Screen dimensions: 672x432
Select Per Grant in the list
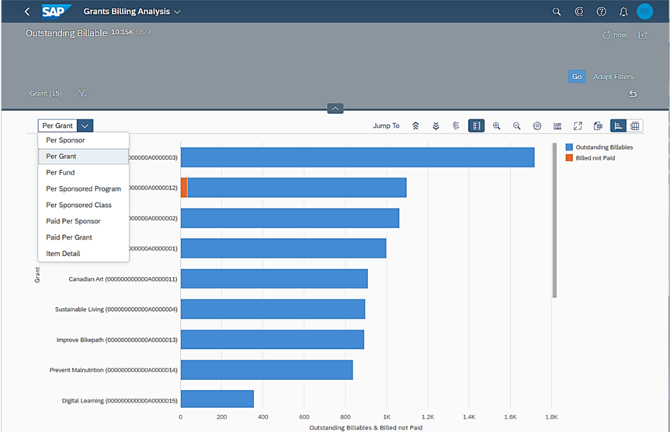84,156
